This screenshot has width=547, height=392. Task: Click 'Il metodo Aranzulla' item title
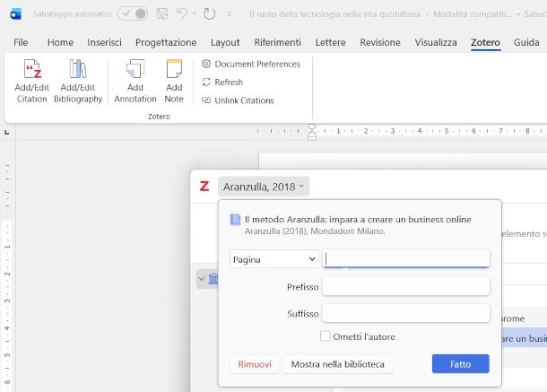[358, 219]
